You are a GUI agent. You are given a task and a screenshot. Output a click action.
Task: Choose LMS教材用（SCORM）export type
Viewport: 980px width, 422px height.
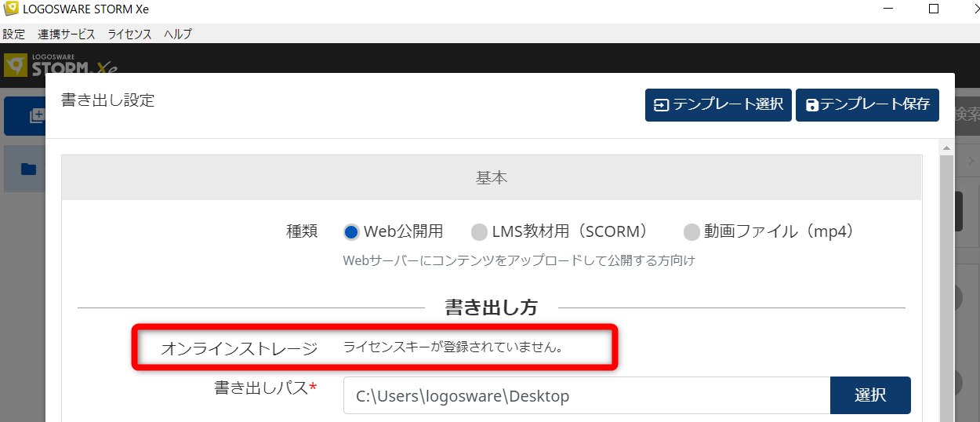[478, 231]
